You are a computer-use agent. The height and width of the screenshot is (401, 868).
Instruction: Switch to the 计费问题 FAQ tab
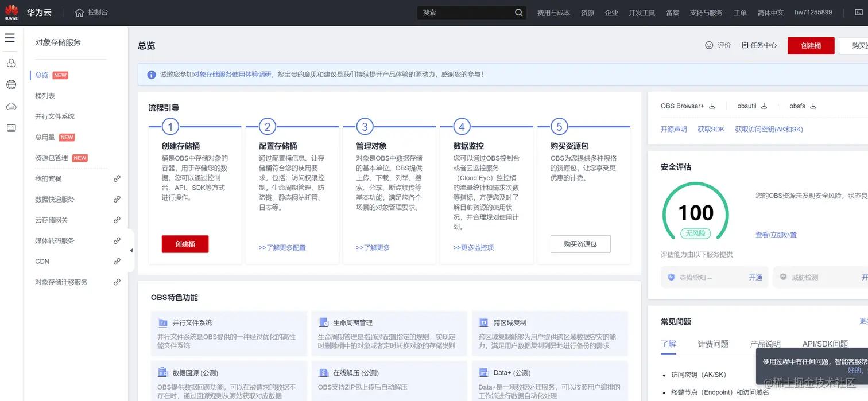click(x=713, y=344)
